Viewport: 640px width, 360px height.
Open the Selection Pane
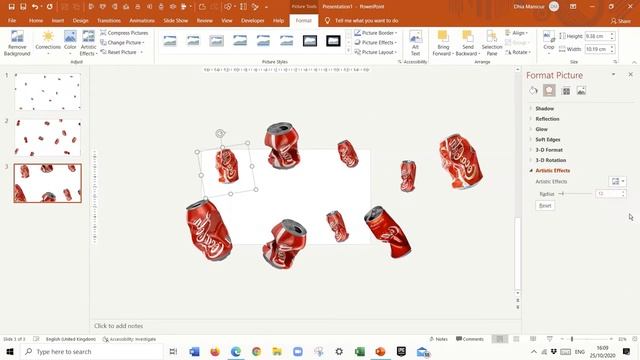pyautogui.click(x=492, y=43)
